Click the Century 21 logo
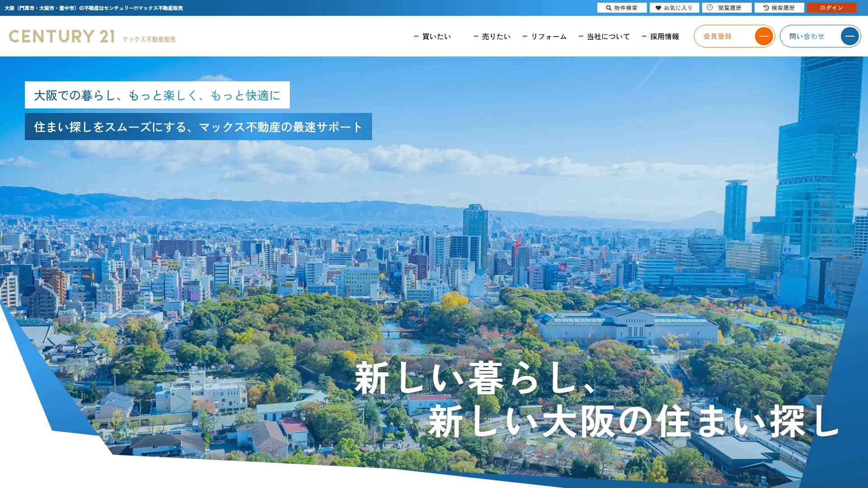This screenshot has height=488, width=868. pyautogui.click(x=62, y=36)
